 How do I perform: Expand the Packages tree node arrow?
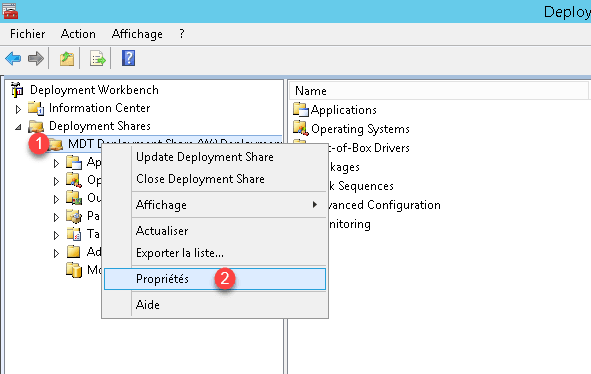pyautogui.click(x=56, y=217)
